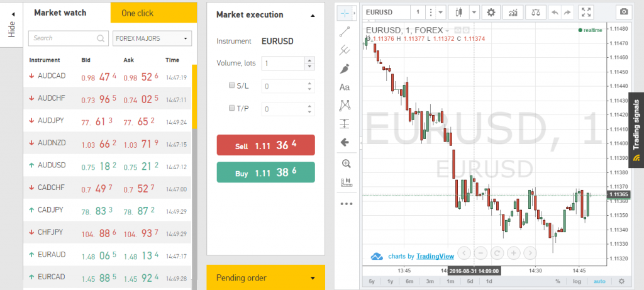Select the pitchfork drawing tool

pos(345,50)
